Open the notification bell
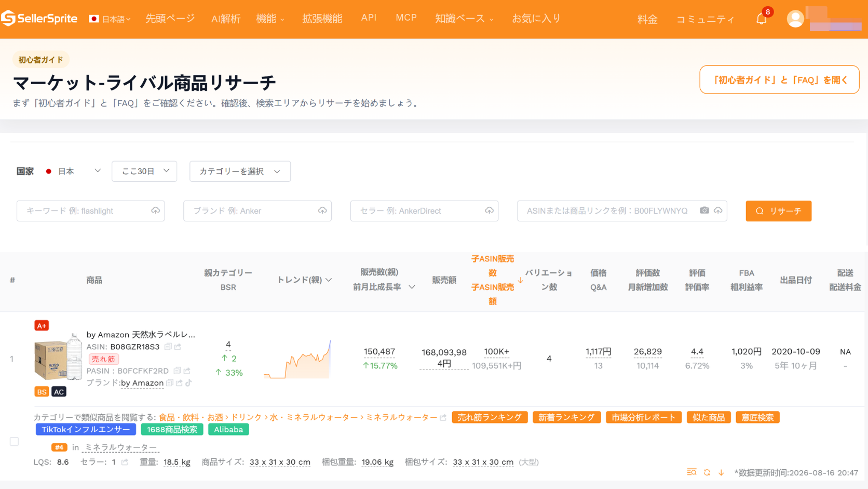 [x=761, y=19]
